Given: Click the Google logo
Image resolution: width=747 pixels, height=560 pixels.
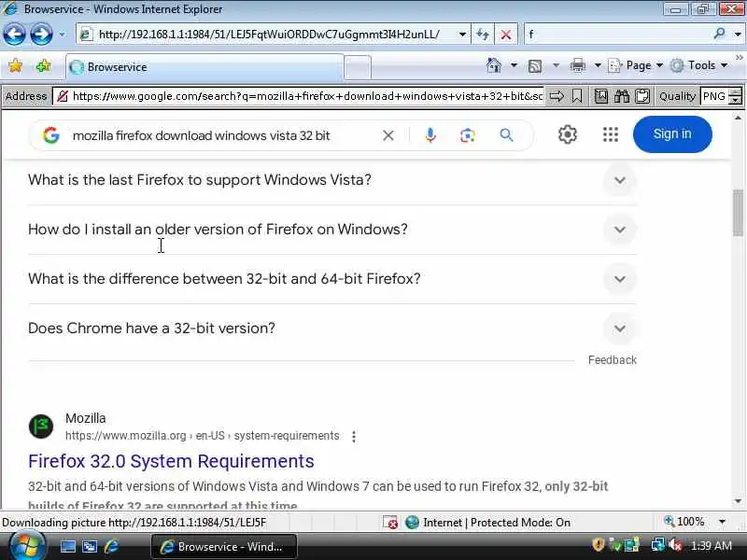Looking at the screenshot, I should (x=51, y=135).
